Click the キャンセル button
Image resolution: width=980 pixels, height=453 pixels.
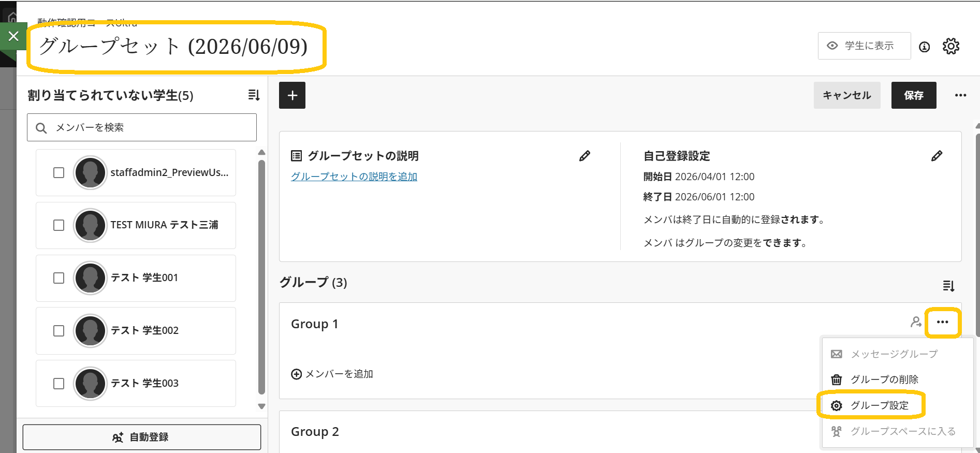click(x=847, y=95)
